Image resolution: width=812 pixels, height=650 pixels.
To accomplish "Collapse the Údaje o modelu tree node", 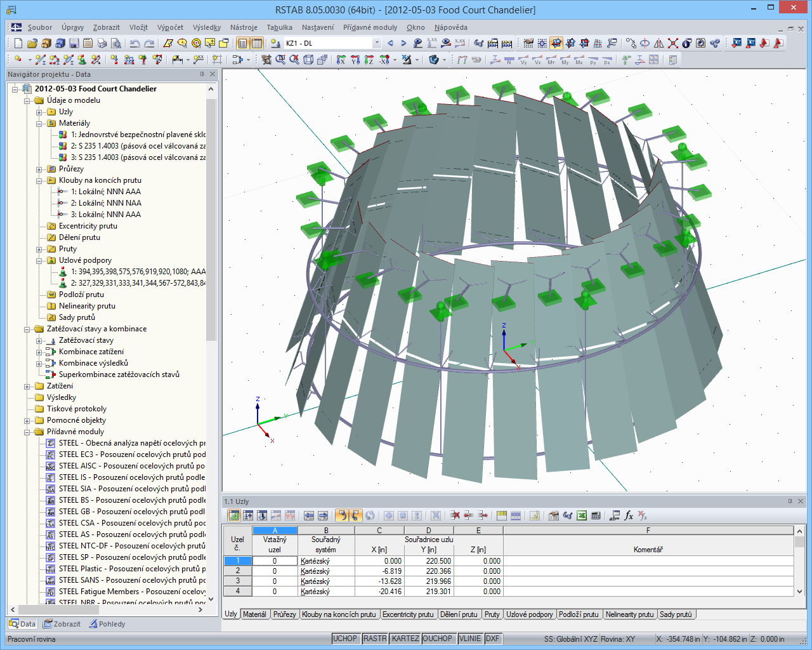I will click(27, 100).
